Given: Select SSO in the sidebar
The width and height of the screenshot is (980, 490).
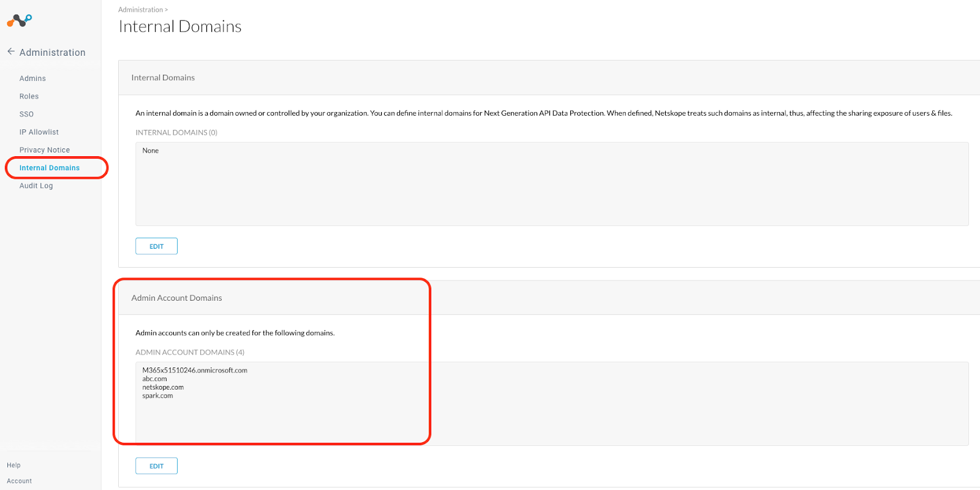Looking at the screenshot, I should click(x=26, y=114).
